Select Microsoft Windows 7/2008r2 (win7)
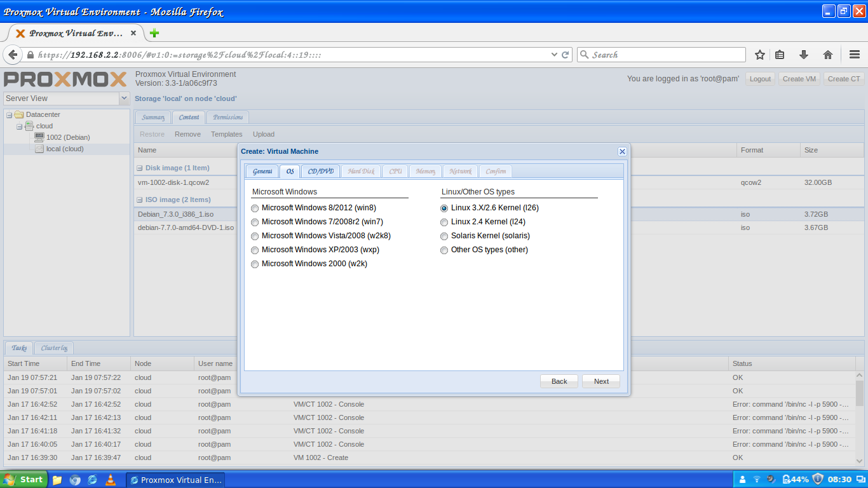 [255, 222]
